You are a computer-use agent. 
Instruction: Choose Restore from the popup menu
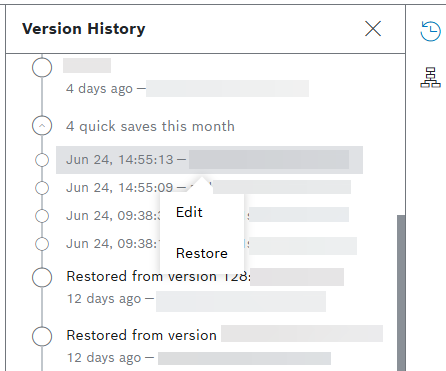click(202, 253)
